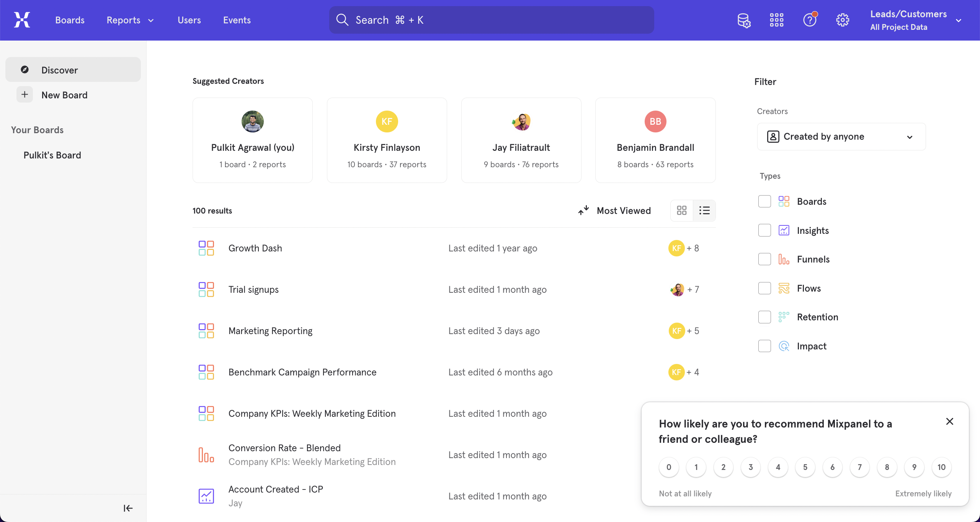Open the settings gear icon

(843, 20)
